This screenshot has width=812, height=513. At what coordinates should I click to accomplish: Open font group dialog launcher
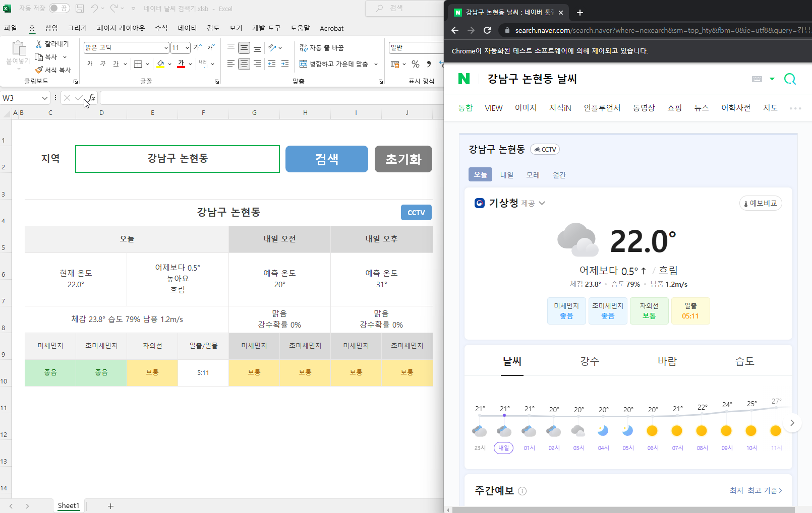click(217, 81)
